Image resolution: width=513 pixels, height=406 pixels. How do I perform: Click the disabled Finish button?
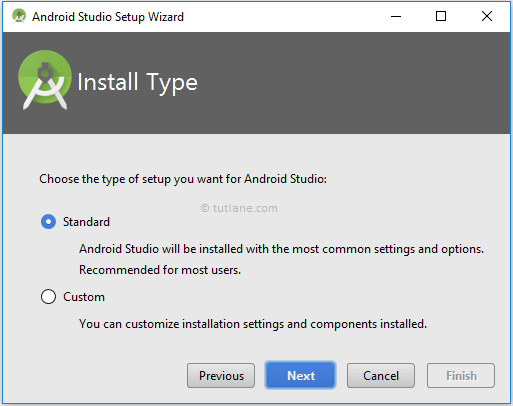coord(461,376)
